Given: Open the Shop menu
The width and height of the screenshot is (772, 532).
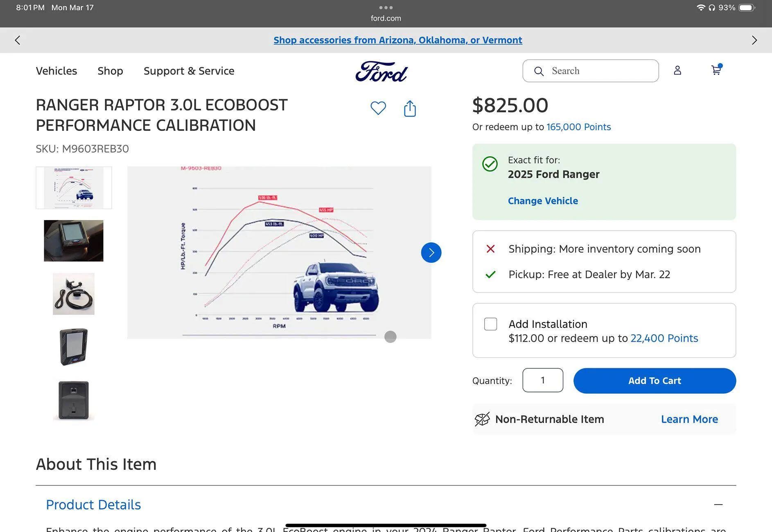Looking at the screenshot, I should [x=110, y=71].
